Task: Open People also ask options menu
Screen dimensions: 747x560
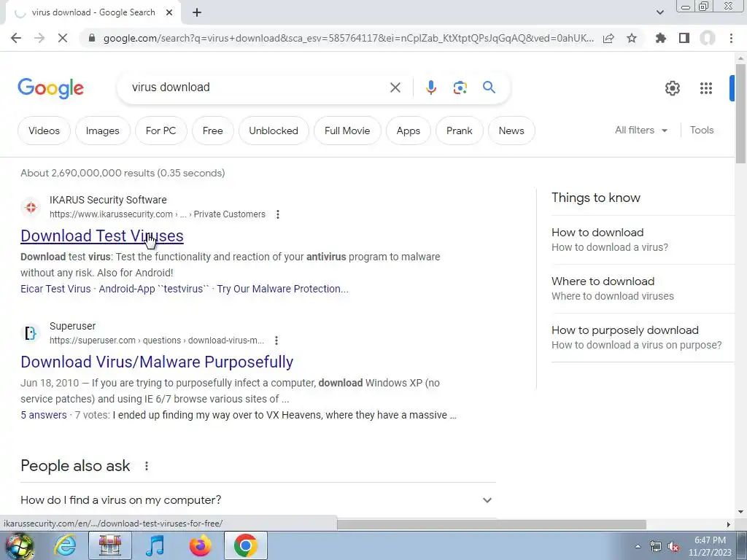Action: 147,466
